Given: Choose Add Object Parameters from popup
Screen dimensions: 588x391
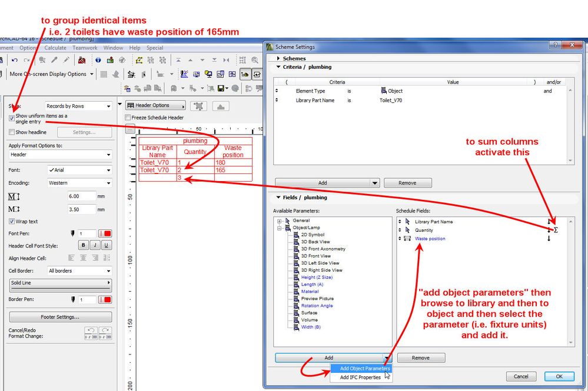Looking at the screenshot, I should pos(361,369).
